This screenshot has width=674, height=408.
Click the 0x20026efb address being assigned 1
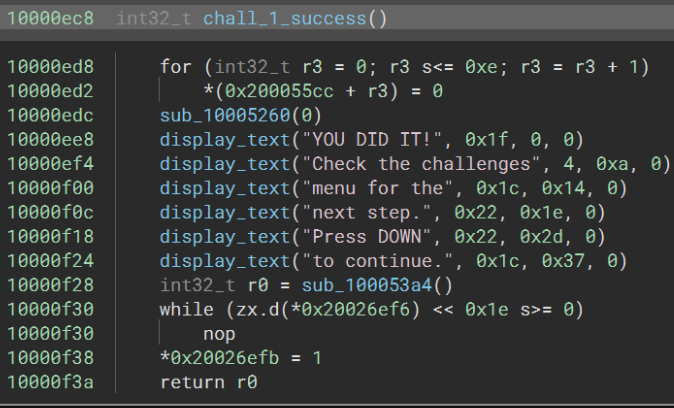(217, 359)
